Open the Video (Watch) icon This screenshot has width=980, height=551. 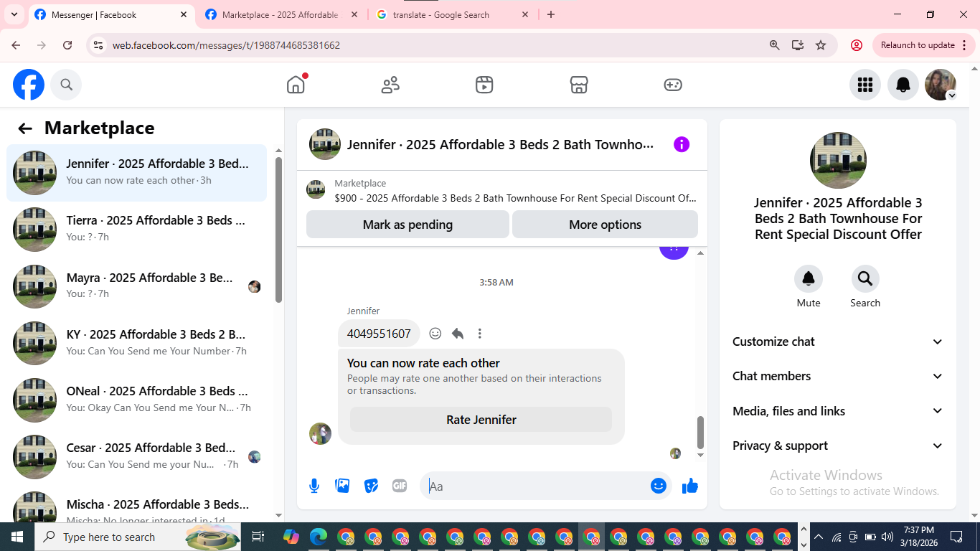pyautogui.click(x=484, y=85)
